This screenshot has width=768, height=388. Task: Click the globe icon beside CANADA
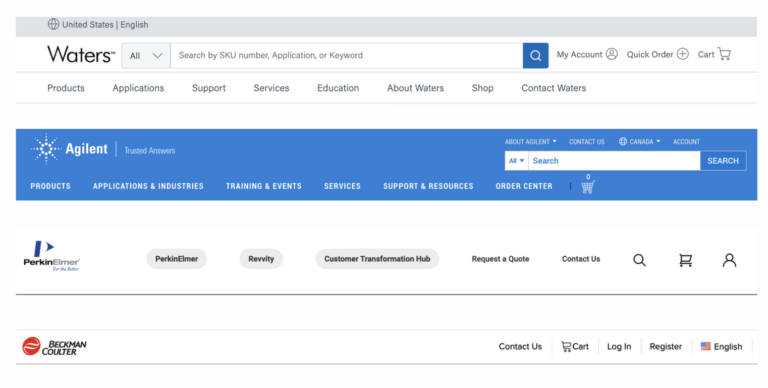(623, 142)
